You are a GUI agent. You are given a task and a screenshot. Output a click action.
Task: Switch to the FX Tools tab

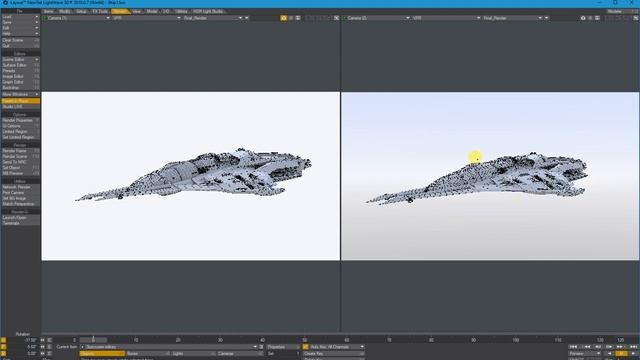100,11
